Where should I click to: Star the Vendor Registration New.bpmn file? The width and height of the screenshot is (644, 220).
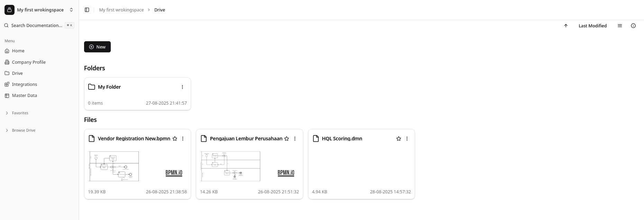pyautogui.click(x=175, y=139)
